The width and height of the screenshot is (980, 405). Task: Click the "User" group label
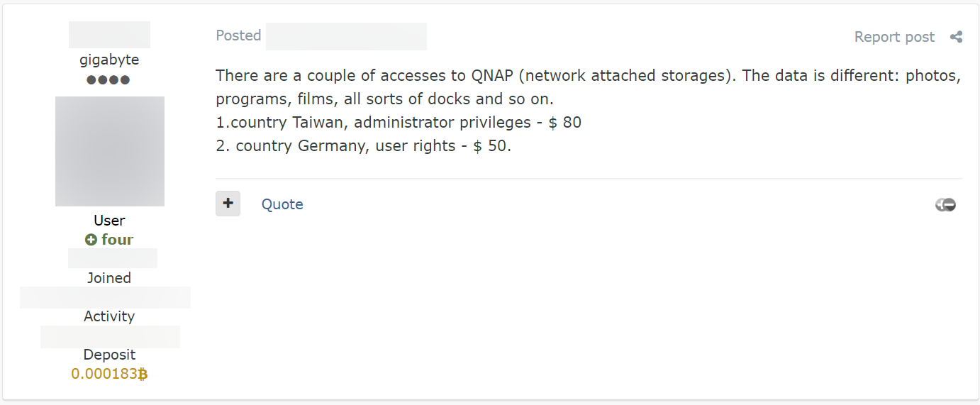[x=109, y=221]
